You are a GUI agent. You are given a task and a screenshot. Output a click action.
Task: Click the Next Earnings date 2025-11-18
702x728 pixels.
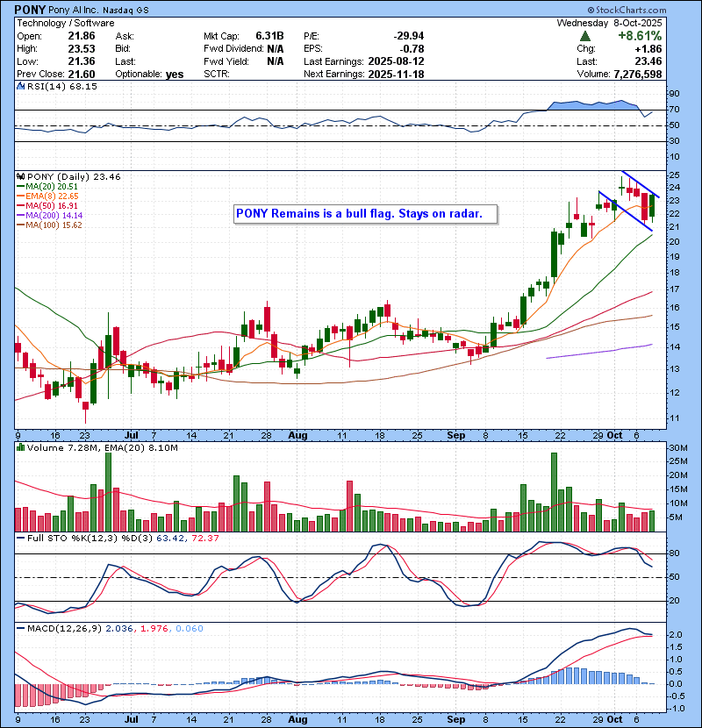pos(396,75)
